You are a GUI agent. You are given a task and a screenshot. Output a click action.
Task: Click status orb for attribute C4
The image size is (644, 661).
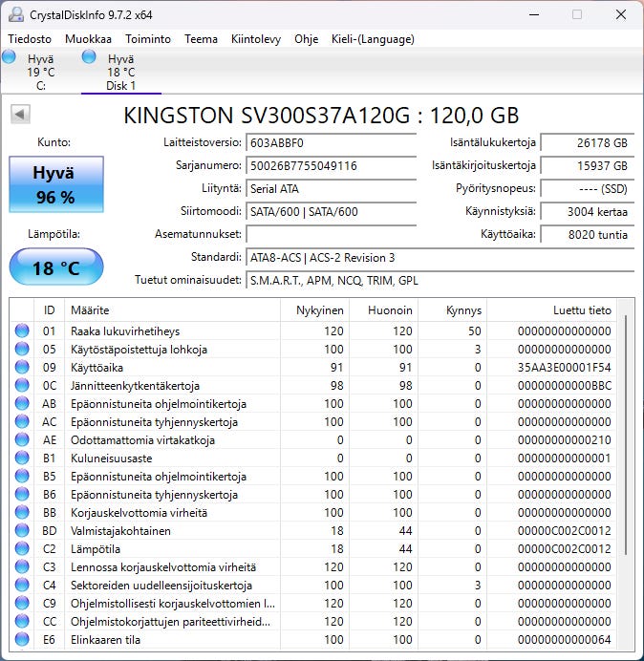(x=22, y=585)
